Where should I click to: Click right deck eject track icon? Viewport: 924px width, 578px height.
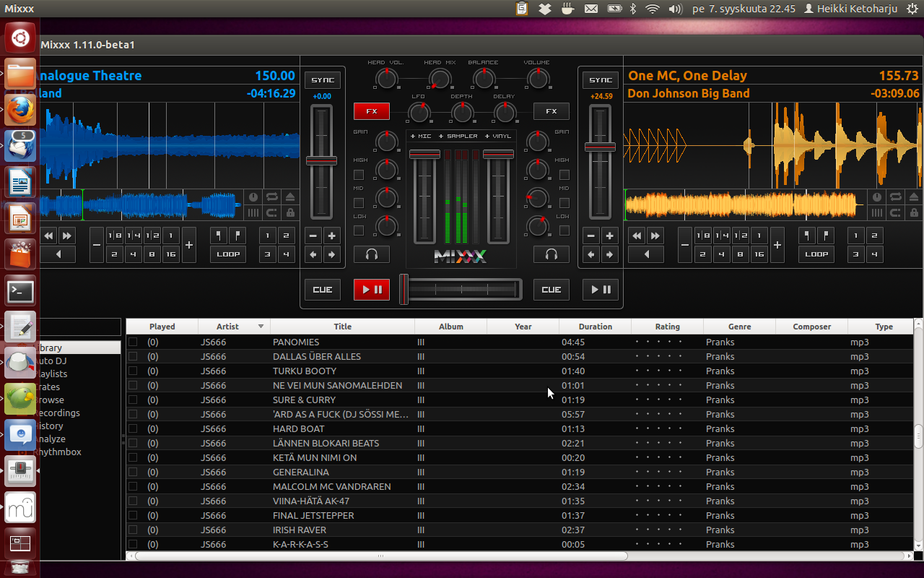pos(912,197)
